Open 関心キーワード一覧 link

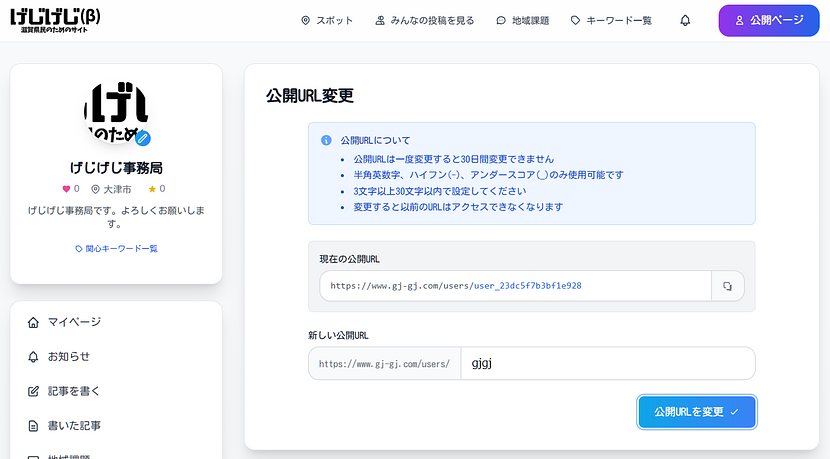point(116,248)
